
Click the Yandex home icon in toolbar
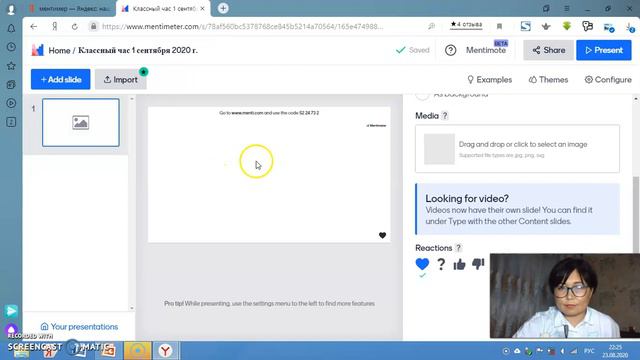55,27
